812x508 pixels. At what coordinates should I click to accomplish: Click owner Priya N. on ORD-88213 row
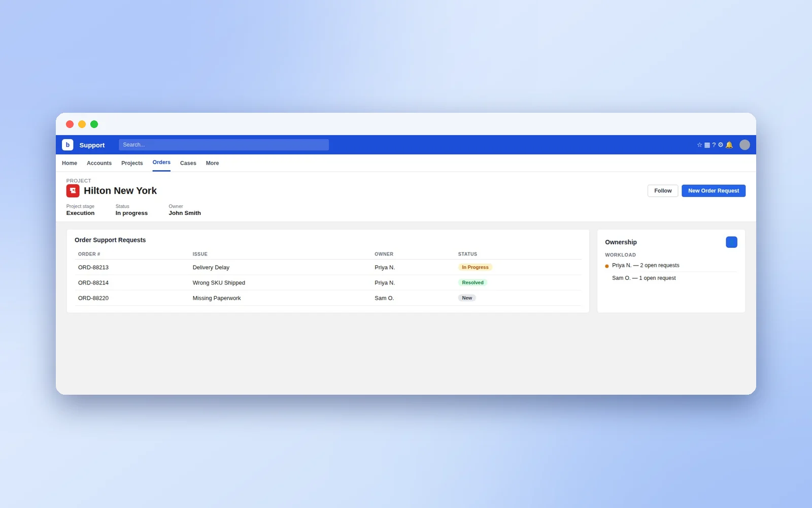coord(385,267)
